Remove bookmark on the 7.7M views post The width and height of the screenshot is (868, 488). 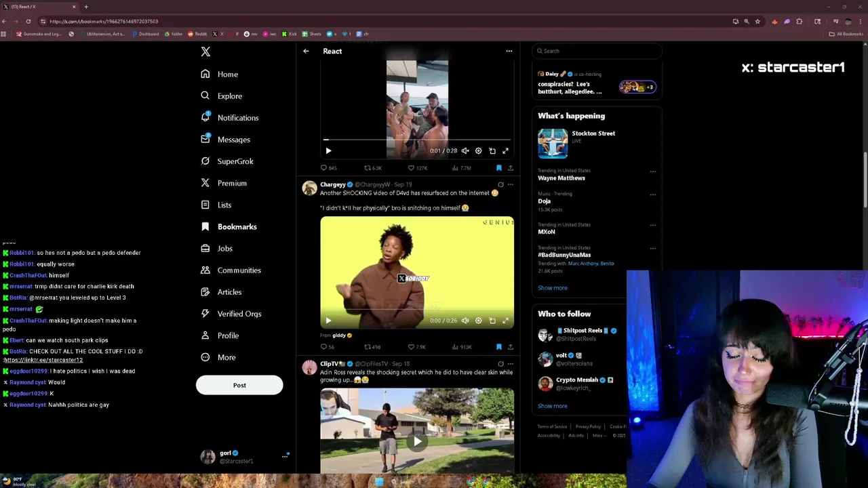click(x=499, y=168)
